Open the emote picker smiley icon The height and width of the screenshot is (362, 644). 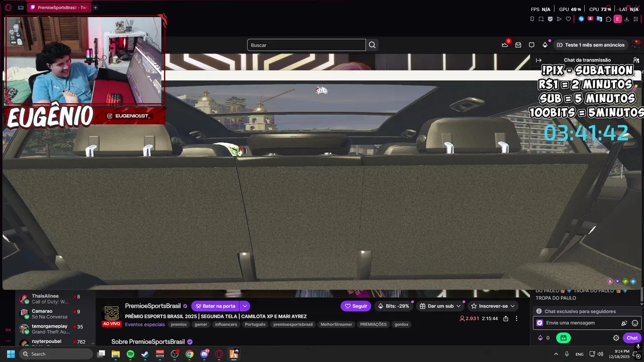pos(635,323)
